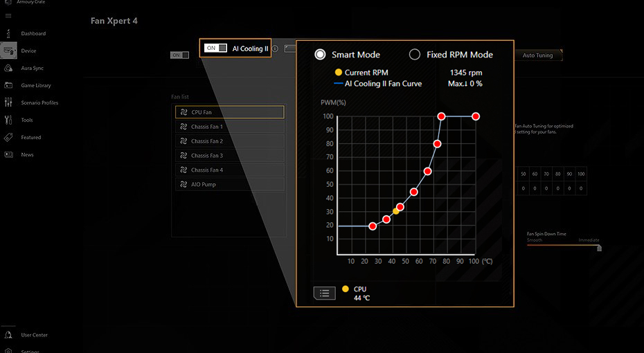Click the fan icon of AIO Pump
644x353 pixels.
pyautogui.click(x=184, y=184)
